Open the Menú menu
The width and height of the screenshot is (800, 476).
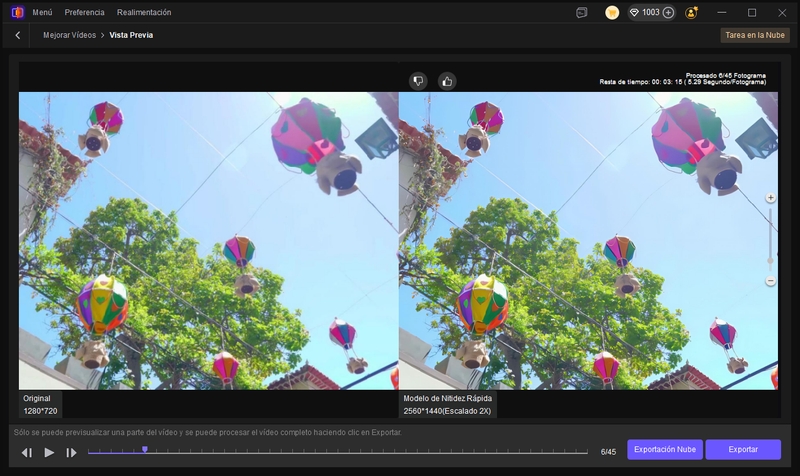coord(42,13)
